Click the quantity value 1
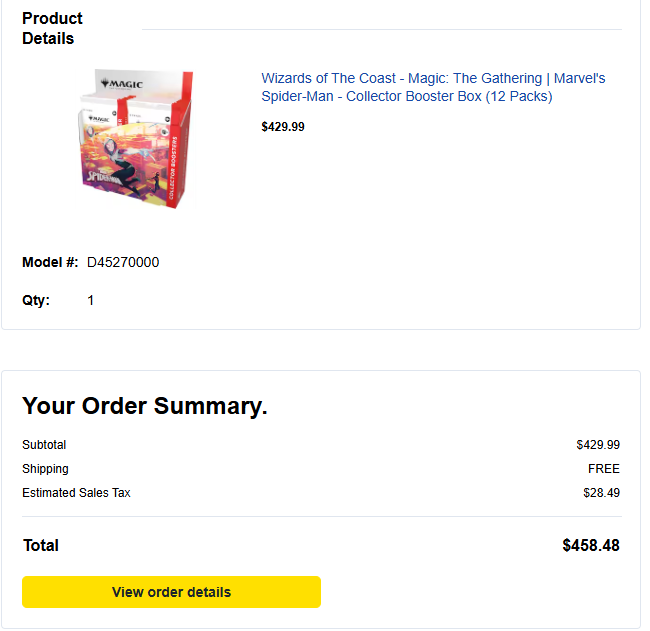The height and width of the screenshot is (631, 650). 91,300
